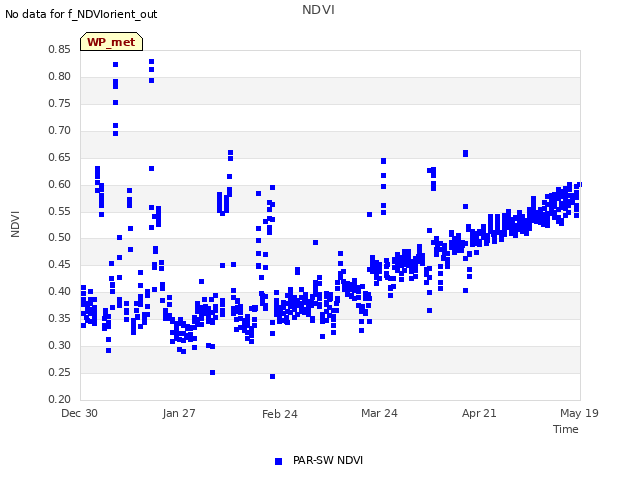Click the 0.60 y-axis value
Screen dimensions: 640x480
point(60,184)
